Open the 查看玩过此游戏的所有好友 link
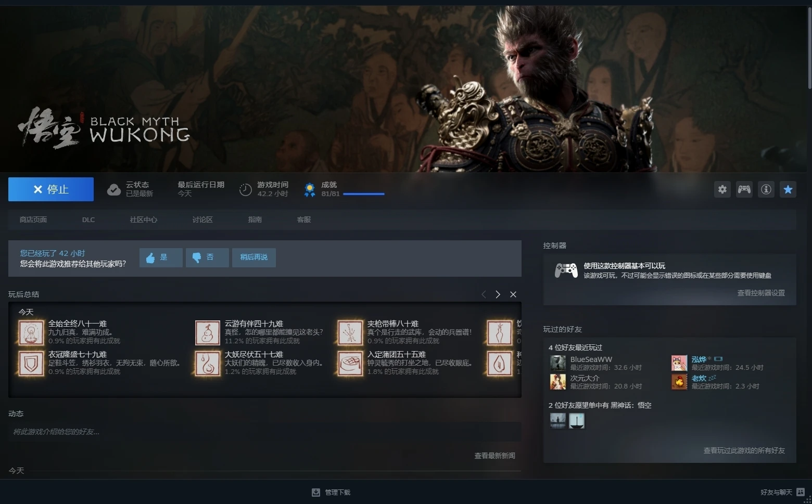Image resolution: width=812 pixels, height=504 pixels. point(744,450)
